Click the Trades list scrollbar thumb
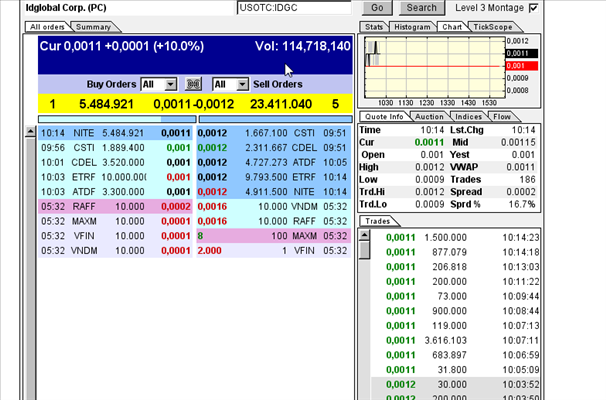 364,250
